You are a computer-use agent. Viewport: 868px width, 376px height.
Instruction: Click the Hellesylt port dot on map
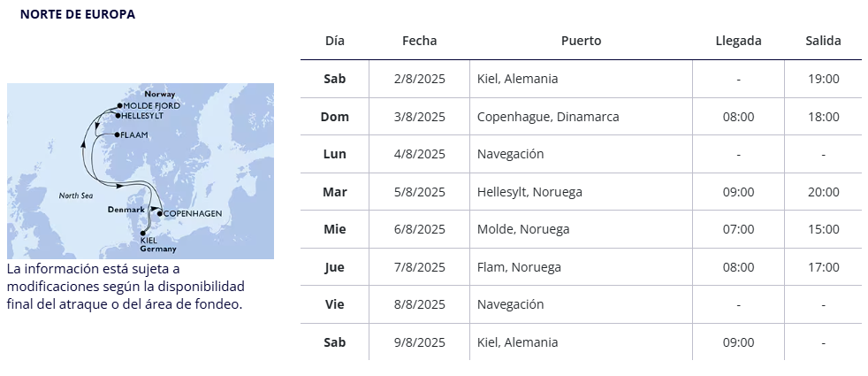[x=118, y=115]
